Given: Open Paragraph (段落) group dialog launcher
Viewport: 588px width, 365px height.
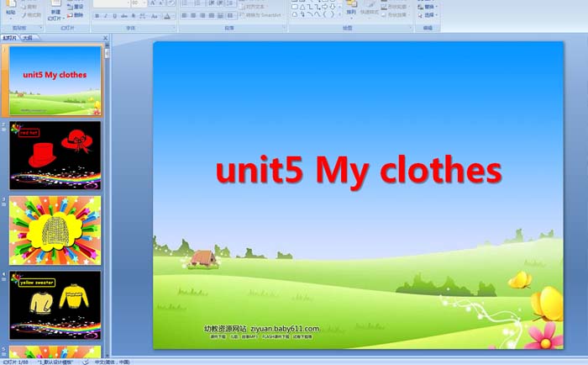Looking at the screenshot, I should click(284, 28).
